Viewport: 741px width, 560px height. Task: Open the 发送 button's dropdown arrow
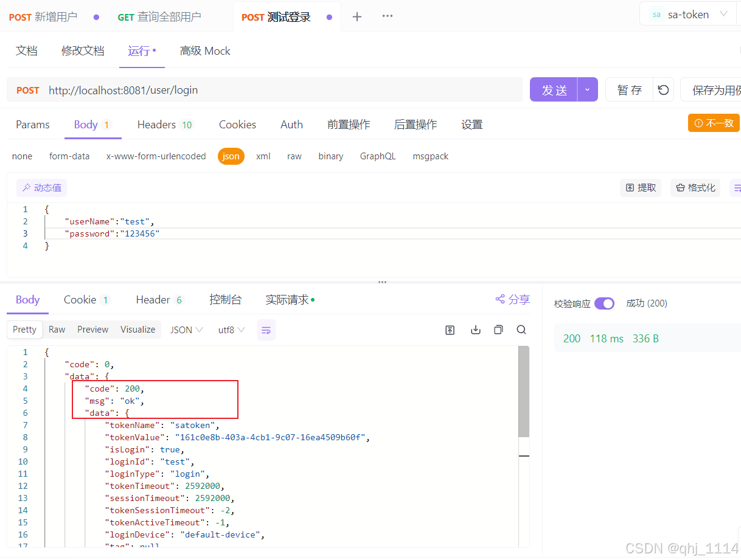pyautogui.click(x=588, y=89)
